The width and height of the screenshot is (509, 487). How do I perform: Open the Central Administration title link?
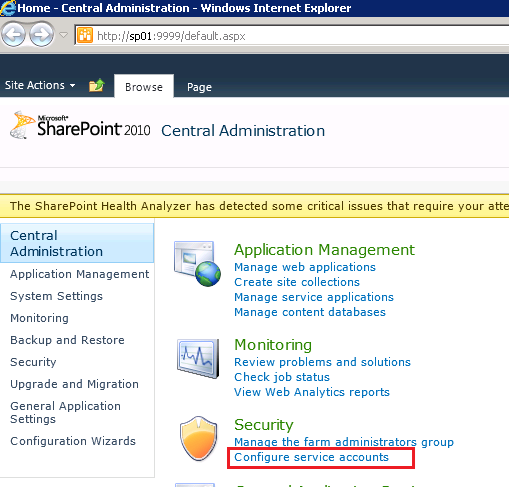coord(243,130)
